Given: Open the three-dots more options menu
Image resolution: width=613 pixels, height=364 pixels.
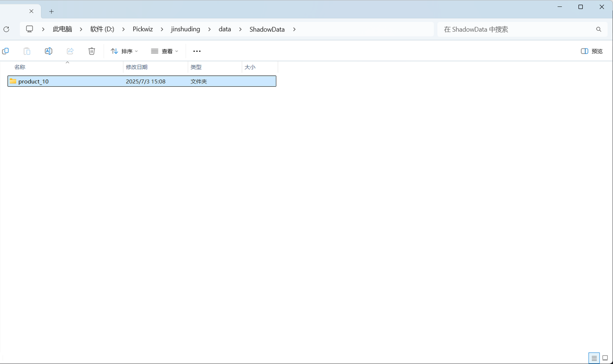Looking at the screenshot, I should pos(197,51).
